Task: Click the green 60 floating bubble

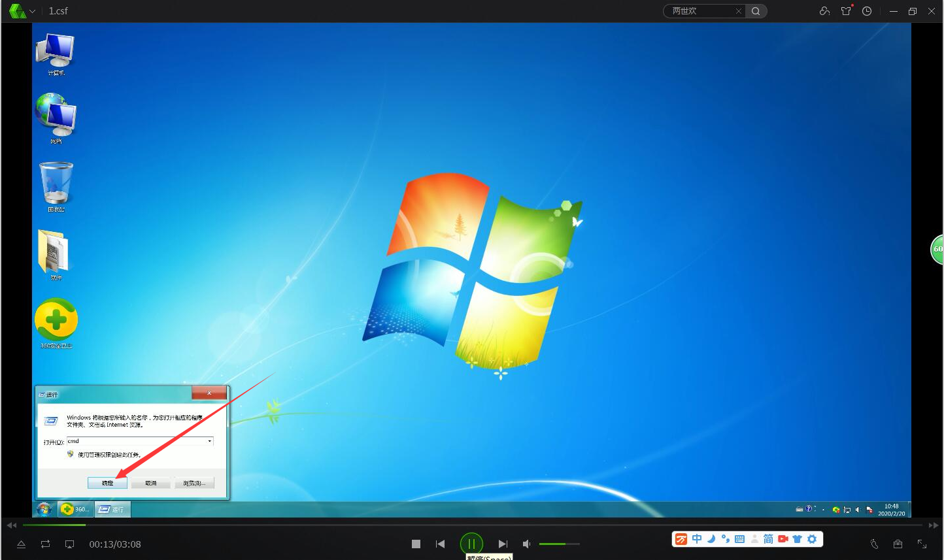Action: [x=937, y=249]
